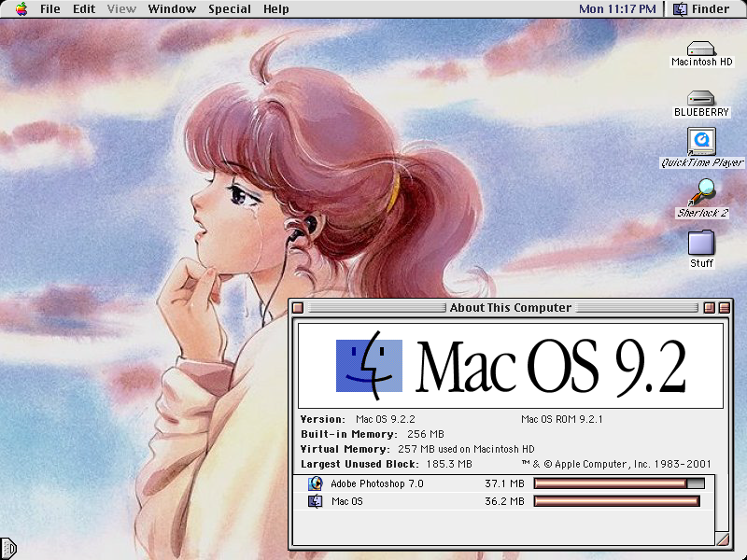Click the "185.3 MB" largest unused block value
Viewport: 747px width, 560px height.
tap(449, 464)
